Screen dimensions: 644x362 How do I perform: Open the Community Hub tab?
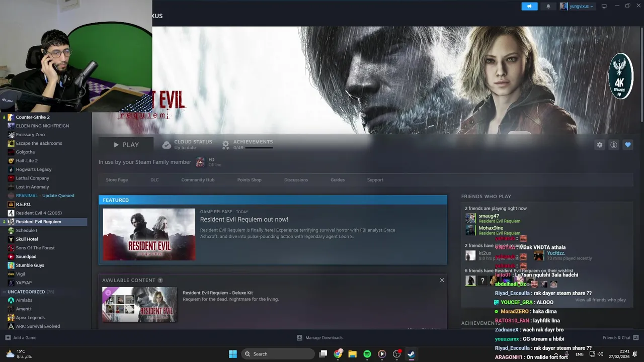198,179
